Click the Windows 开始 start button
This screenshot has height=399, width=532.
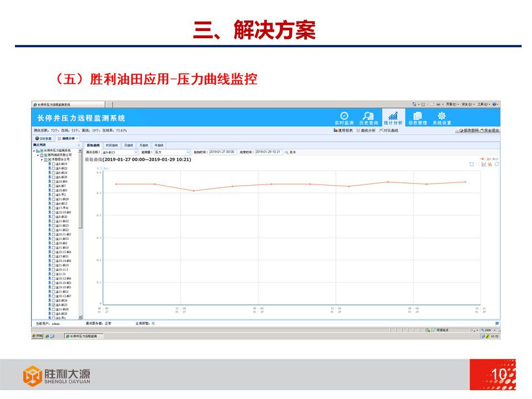tap(38, 336)
